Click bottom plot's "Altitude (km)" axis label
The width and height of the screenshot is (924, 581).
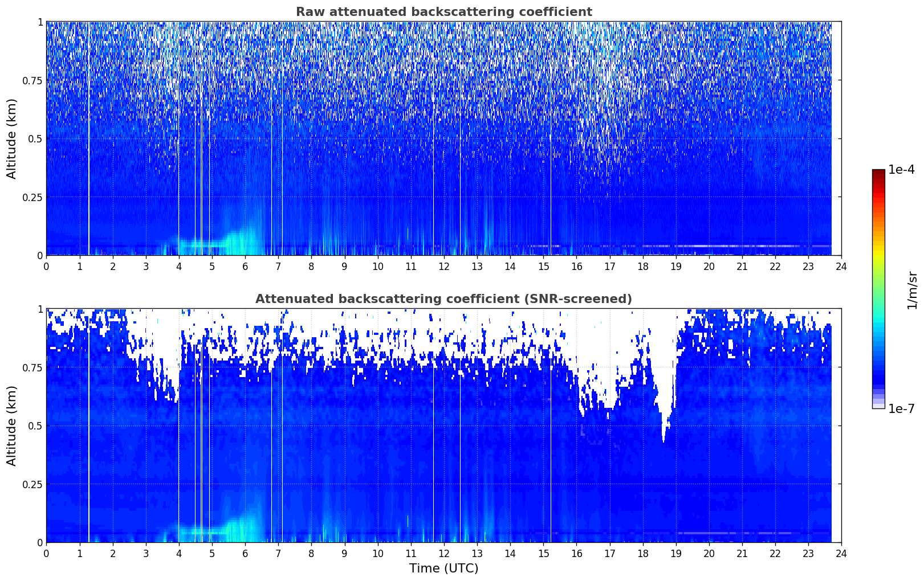click(12, 425)
